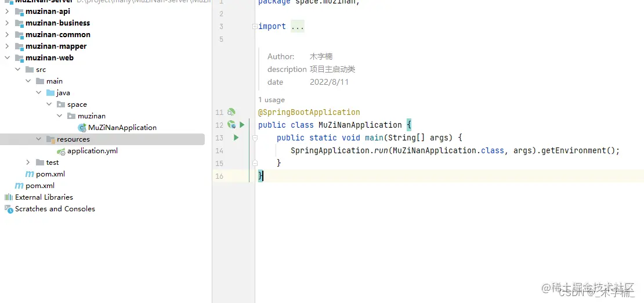
Task: Fold the main method at line 13
Action: point(255,138)
